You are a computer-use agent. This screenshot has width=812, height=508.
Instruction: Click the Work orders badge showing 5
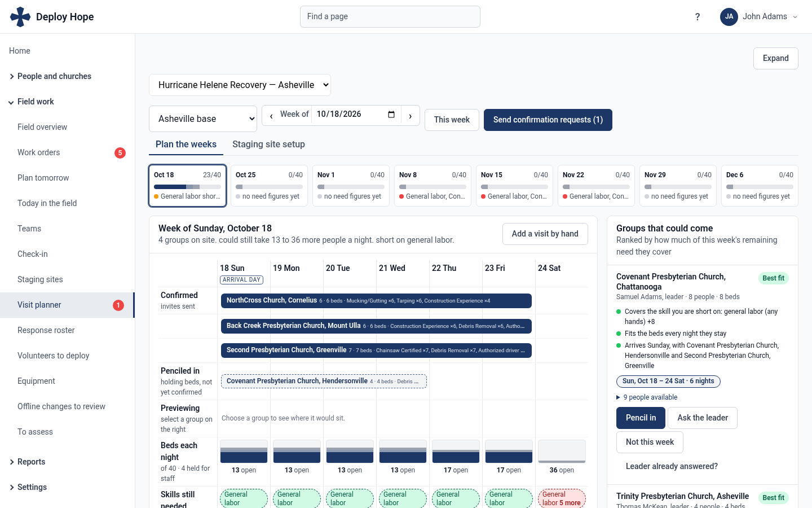tap(120, 153)
